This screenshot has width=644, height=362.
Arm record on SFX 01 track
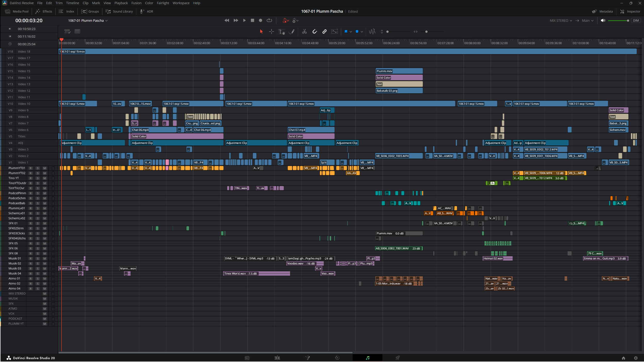(30, 223)
